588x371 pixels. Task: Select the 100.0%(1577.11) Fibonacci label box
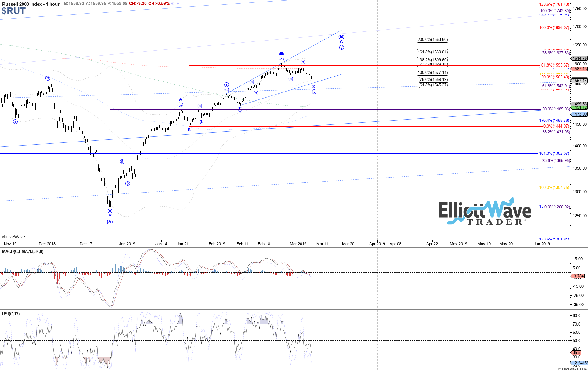pyautogui.click(x=433, y=73)
